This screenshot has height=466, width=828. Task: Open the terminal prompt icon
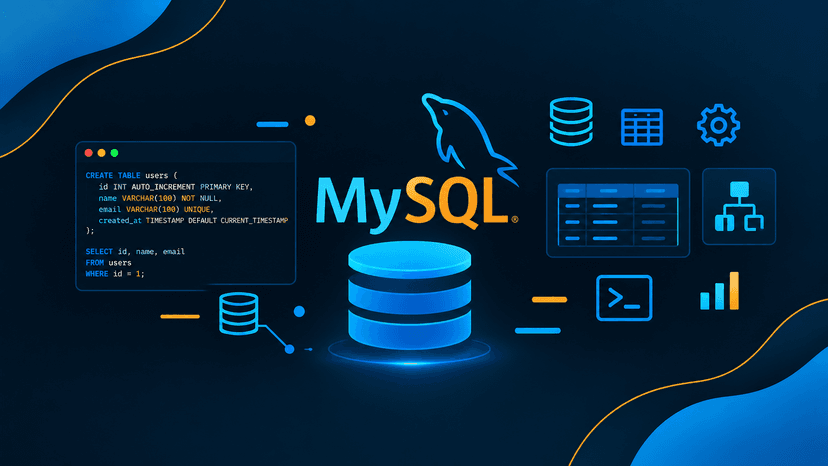tap(624, 298)
